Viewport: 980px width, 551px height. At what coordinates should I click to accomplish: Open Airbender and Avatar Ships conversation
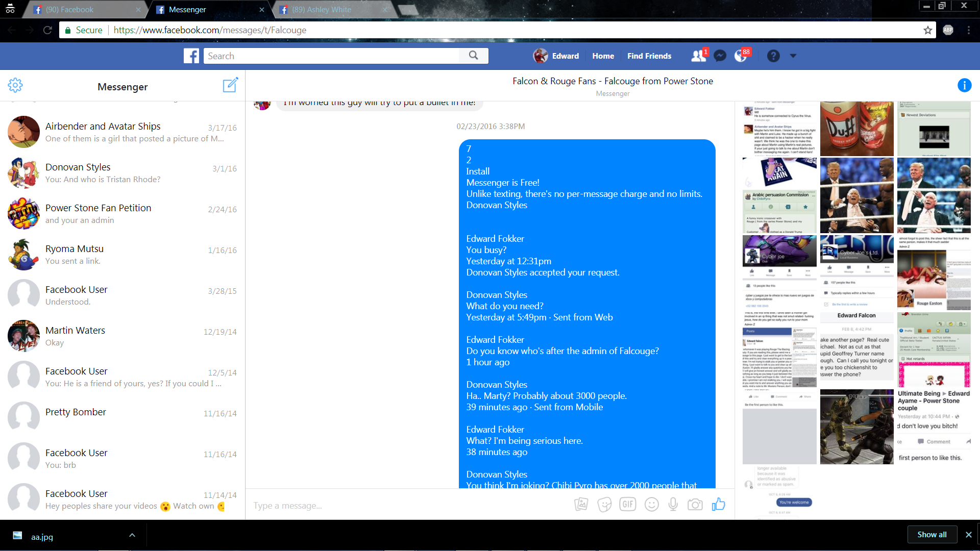pos(122,132)
